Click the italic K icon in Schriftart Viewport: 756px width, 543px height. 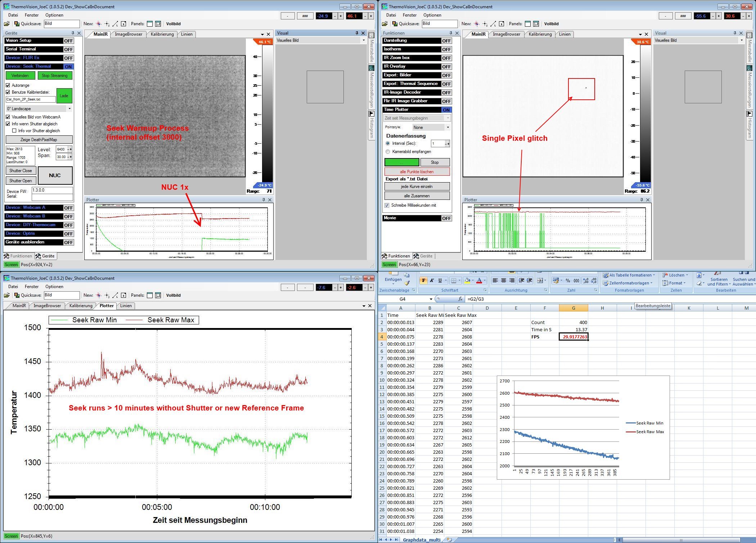pos(432,281)
